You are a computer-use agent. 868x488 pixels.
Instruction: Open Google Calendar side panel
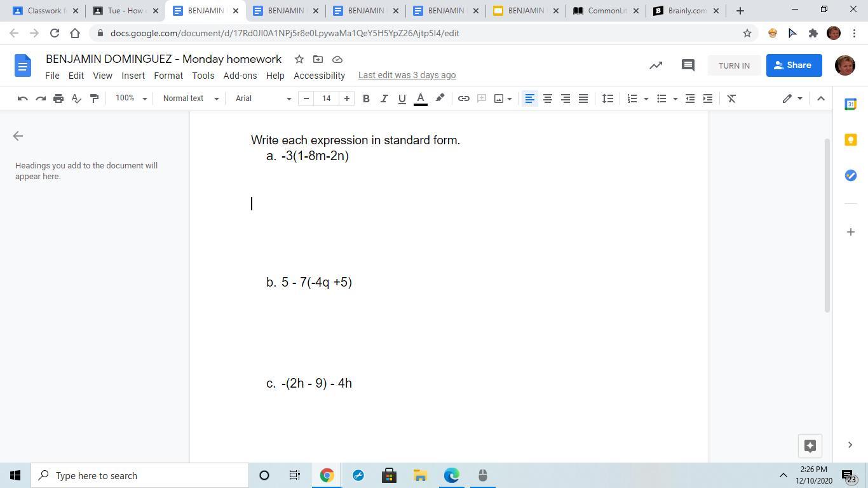pos(851,104)
